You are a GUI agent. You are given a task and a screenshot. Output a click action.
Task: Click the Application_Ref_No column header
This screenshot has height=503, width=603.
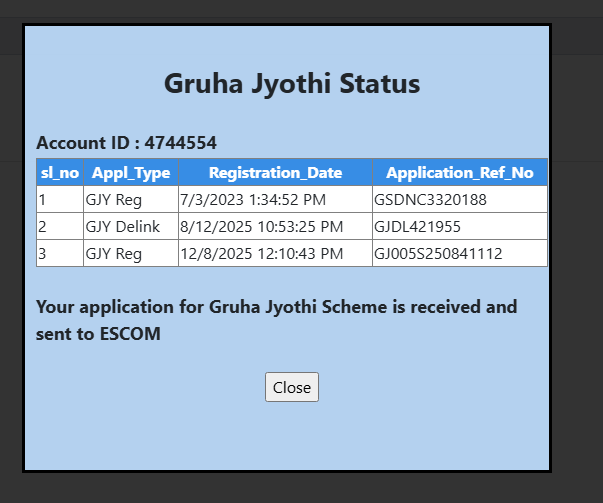point(460,173)
